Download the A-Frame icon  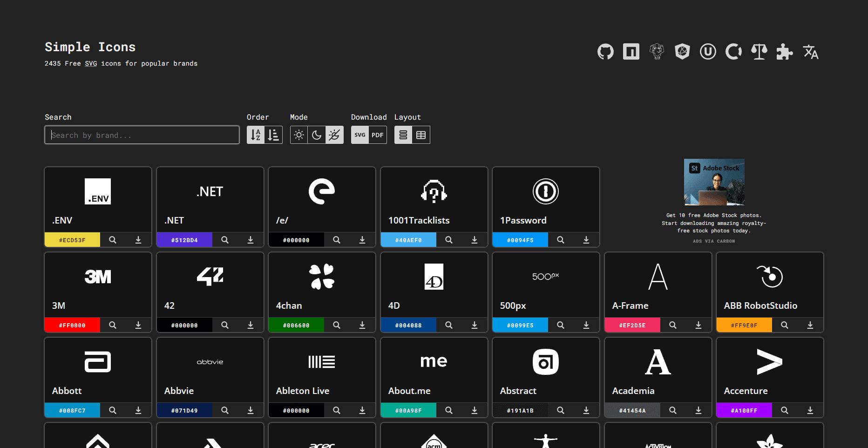(698, 325)
